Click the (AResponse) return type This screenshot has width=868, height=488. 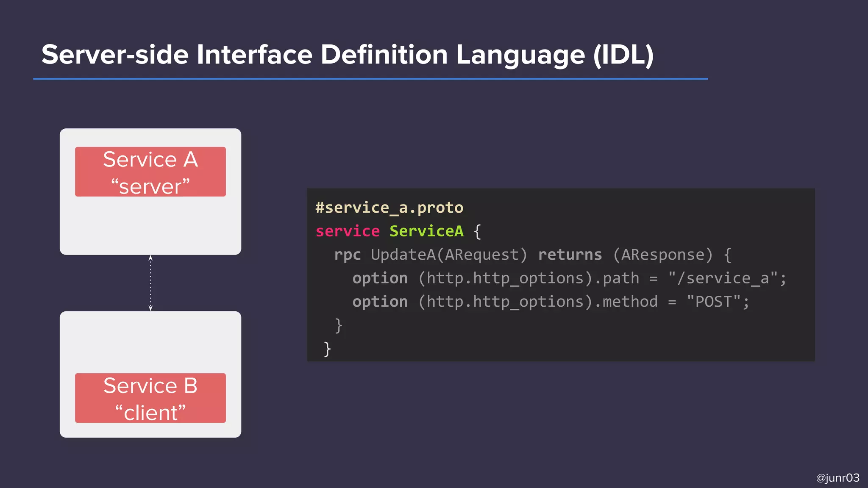663,255
